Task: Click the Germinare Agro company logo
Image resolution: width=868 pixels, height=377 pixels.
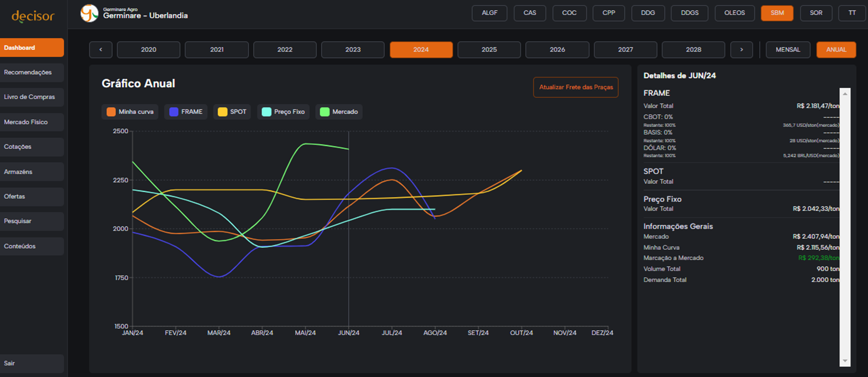Action: tap(89, 13)
